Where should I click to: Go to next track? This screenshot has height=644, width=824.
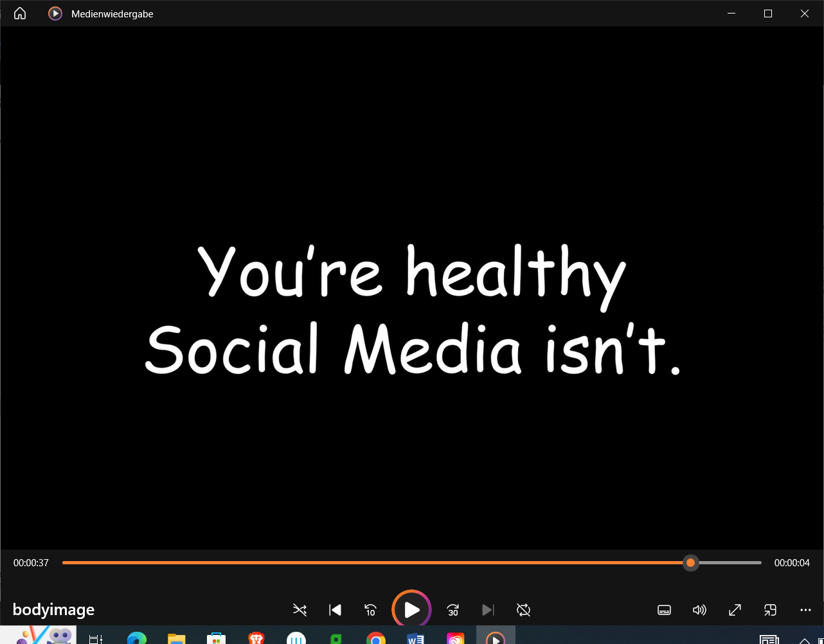[488, 610]
